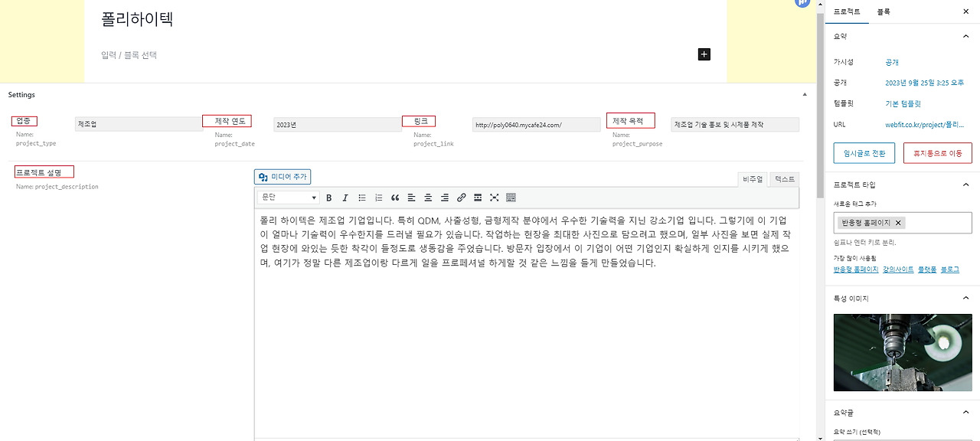Insert a numbered list
980x441 pixels.
click(x=378, y=198)
